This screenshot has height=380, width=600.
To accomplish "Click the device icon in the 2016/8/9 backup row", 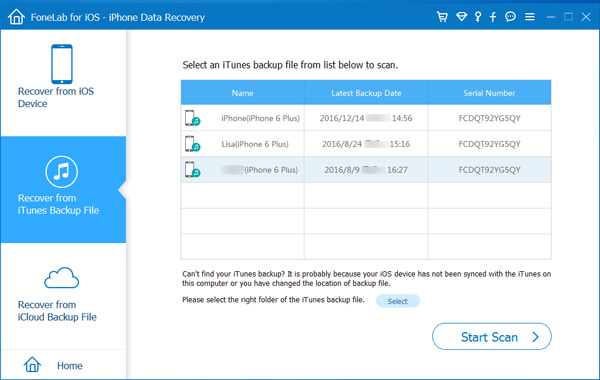I will pyautogui.click(x=192, y=170).
